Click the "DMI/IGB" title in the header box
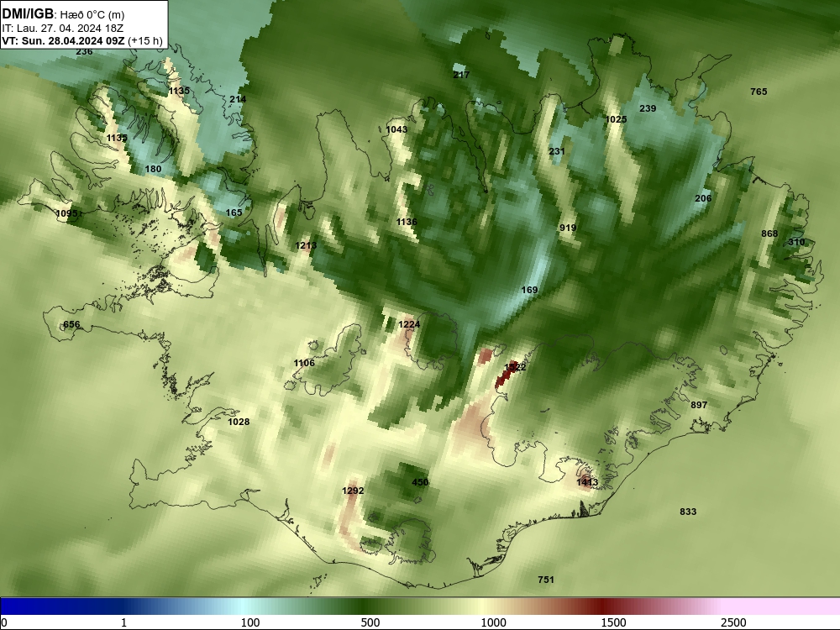This screenshot has height=630, width=840. coord(28,14)
